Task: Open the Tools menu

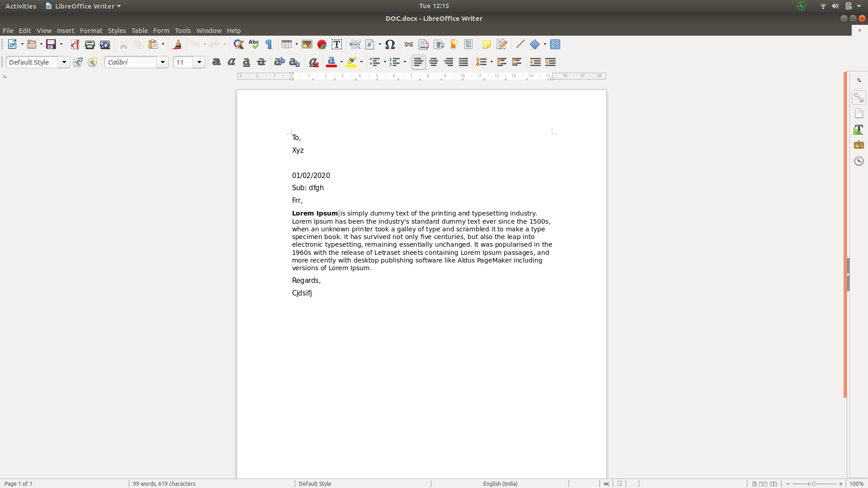Action: (x=183, y=31)
